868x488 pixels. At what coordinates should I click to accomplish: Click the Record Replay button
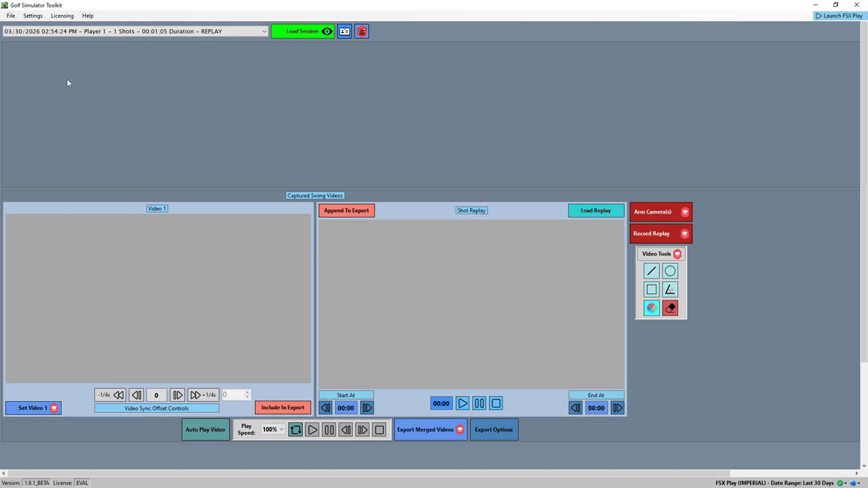[661, 234]
